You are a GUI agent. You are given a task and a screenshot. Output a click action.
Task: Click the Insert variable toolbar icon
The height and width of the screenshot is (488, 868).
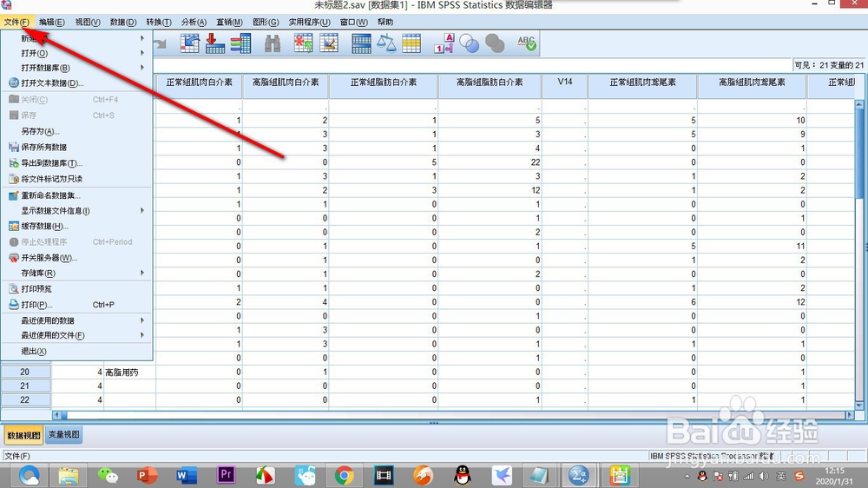[329, 43]
